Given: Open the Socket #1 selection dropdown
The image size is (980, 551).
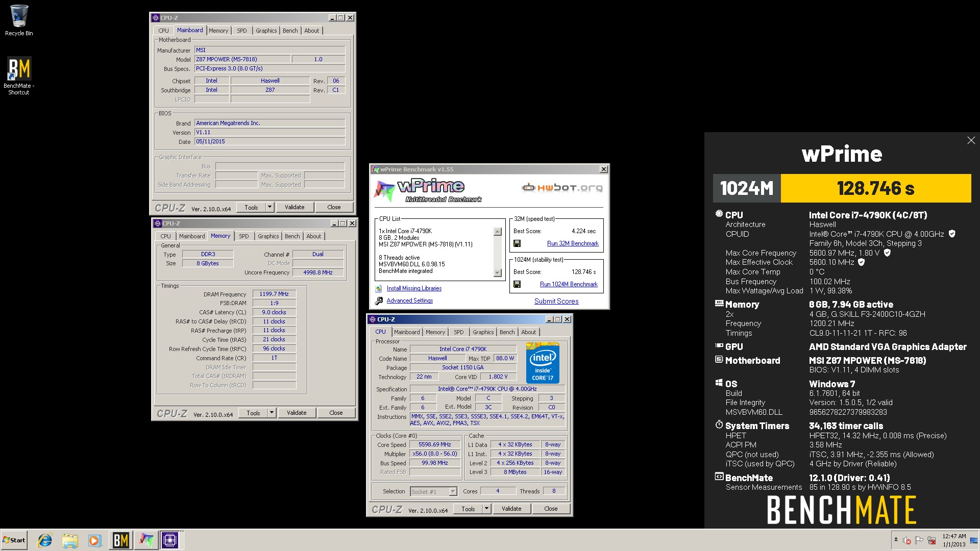Looking at the screenshot, I should (453, 491).
